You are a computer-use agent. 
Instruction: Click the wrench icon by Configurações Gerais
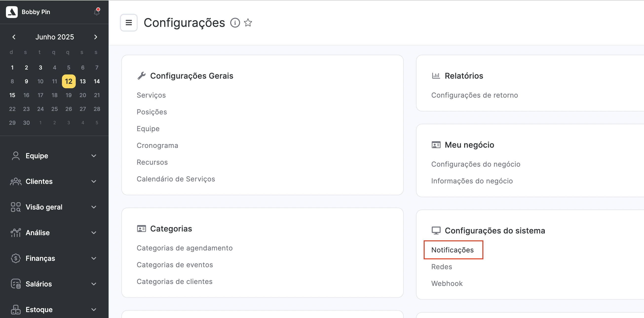coord(141,76)
